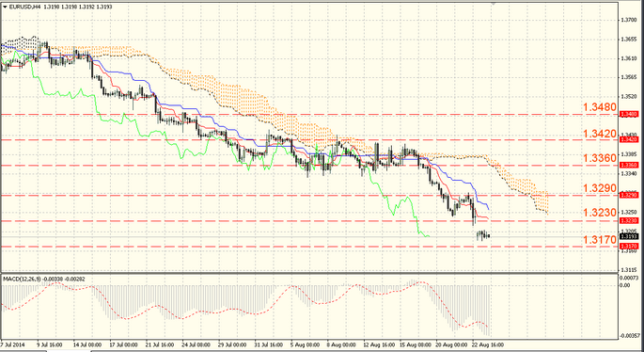Screen dimensions: 644x352
Task: Click the large orange 1.3480 level label
Action: point(600,107)
